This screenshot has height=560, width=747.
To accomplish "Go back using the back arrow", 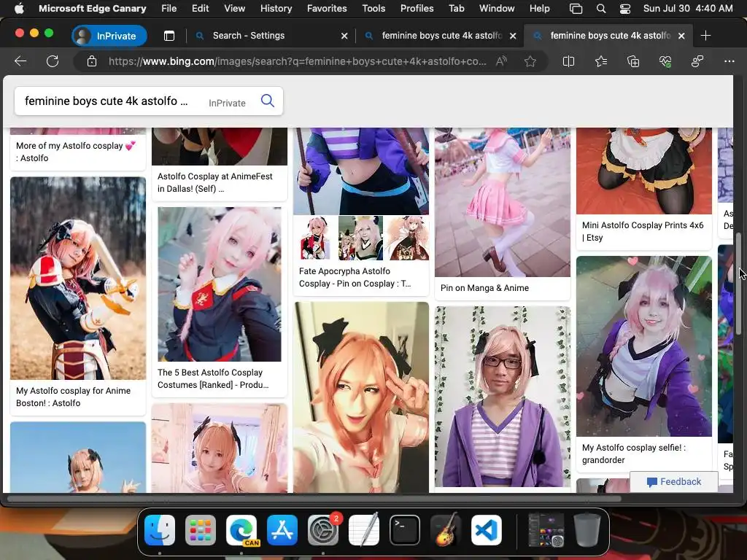I will pyautogui.click(x=20, y=61).
